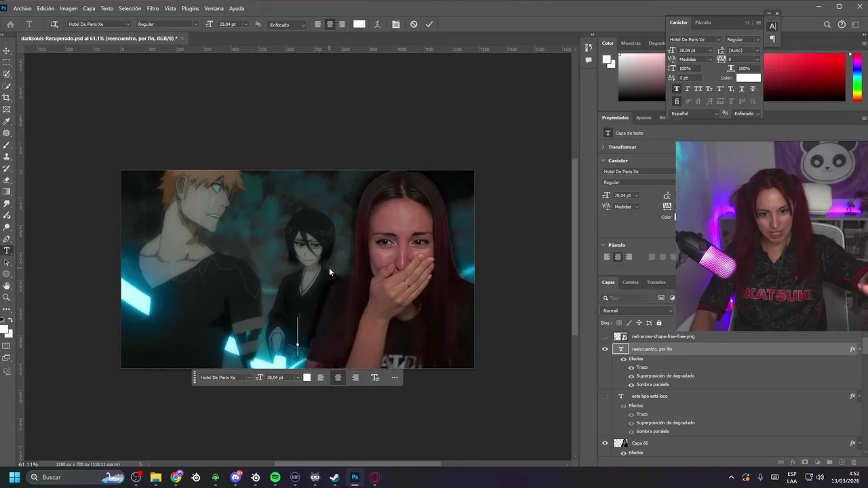Cancel current text edits
Screen dimensions: 868x488
click(414, 24)
